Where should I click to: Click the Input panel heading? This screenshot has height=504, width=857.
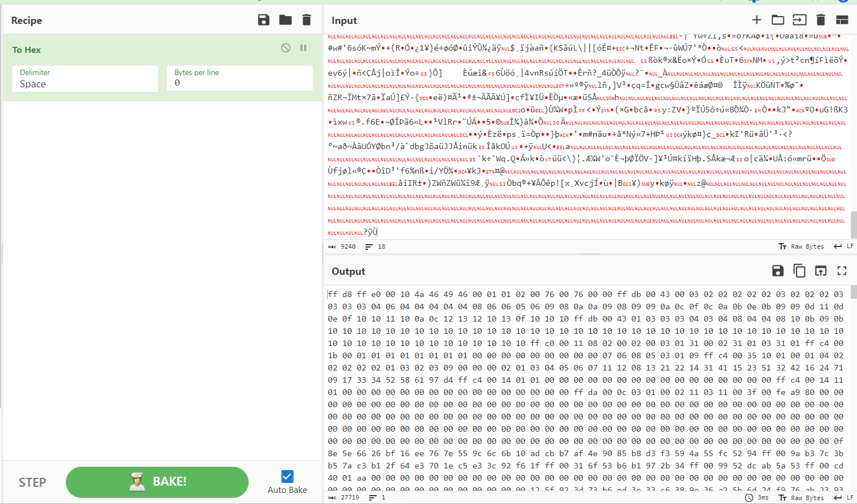(344, 21)
